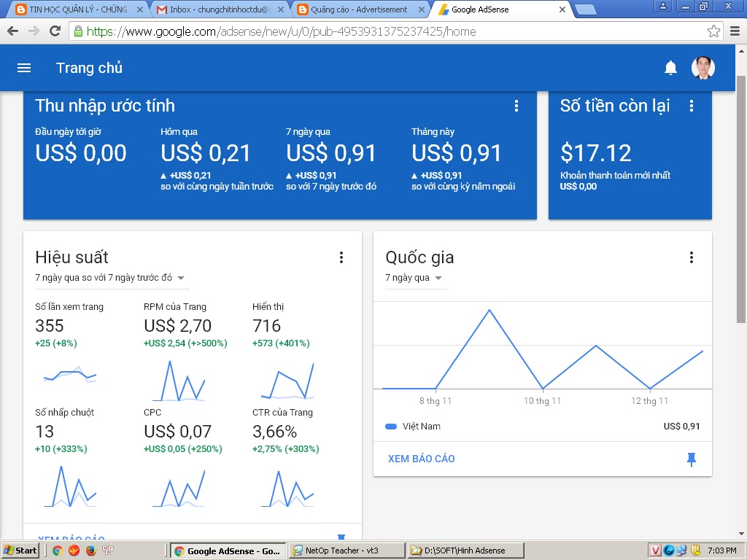Open XEM BÁO CÁO under Quốc gia

421,459
